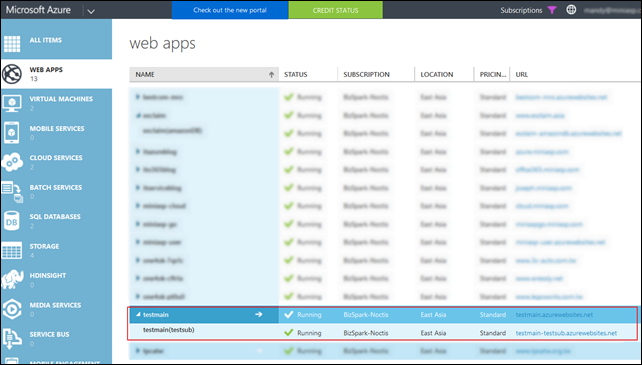Screen dimensions: 642x365
Task: Open HDInsight elephant icon
Action: click(12, 279)
